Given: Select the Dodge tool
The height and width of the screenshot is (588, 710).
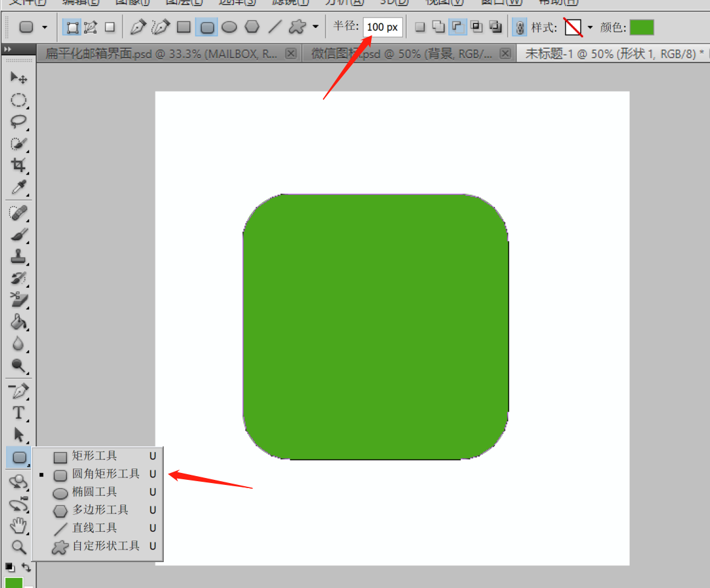Looking at the screenshot, I should [18, 365].
